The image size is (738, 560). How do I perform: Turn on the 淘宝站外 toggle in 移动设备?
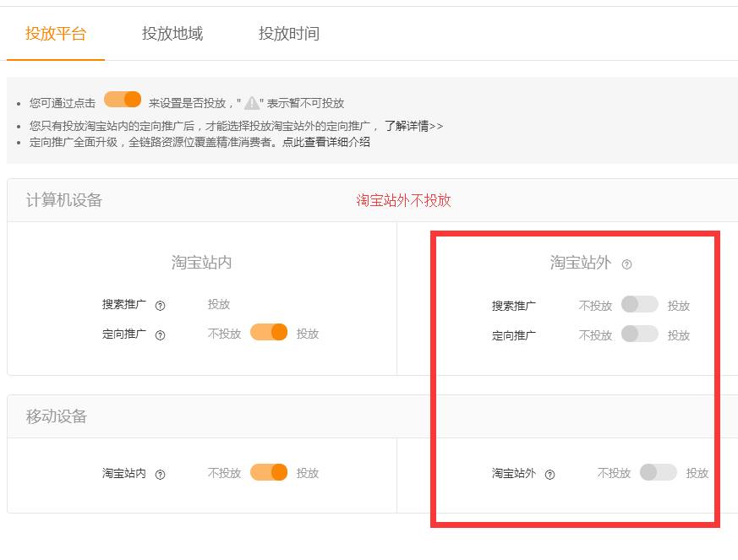click(658, 473)
